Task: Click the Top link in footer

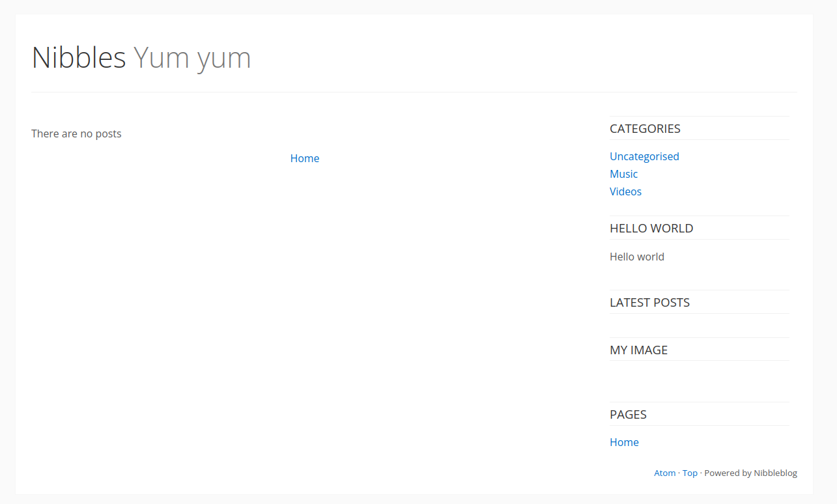Action: pyautogui.click(x=690, y=473)
